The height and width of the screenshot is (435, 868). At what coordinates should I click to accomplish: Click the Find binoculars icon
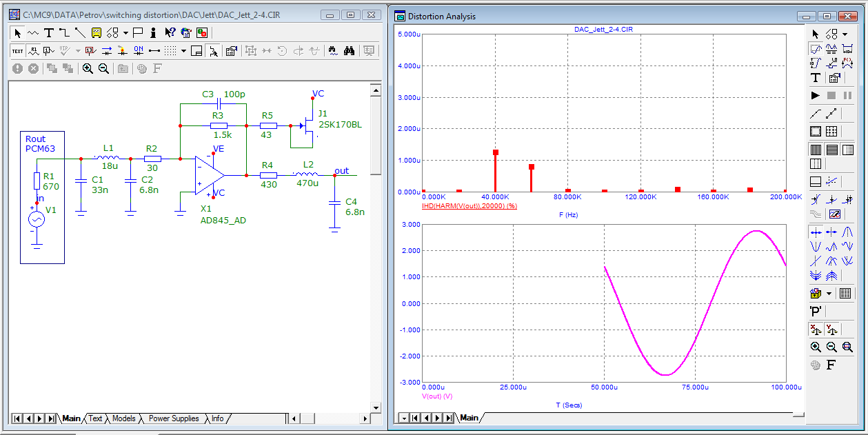pyautogui.click(x=349, y=50)
